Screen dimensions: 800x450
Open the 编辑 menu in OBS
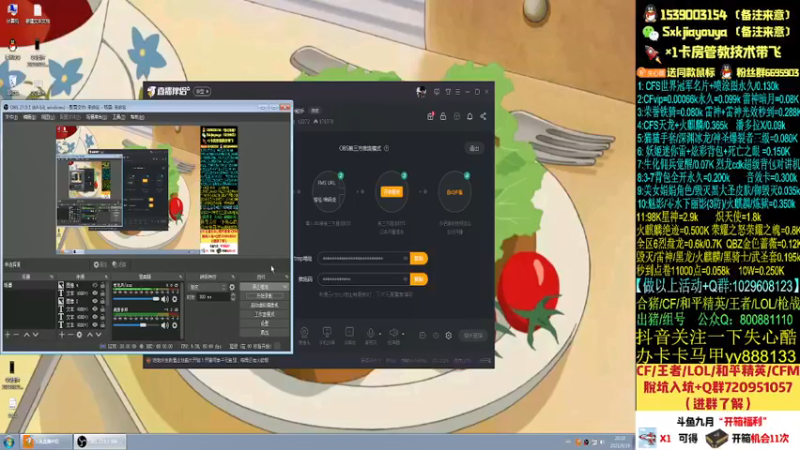click(x=29, y=117)
